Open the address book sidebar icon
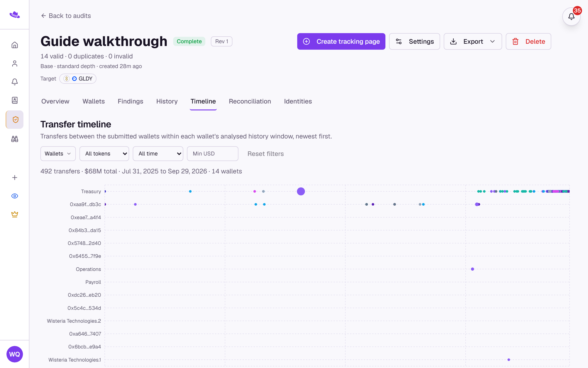Screen dimensions: 588x368 point(14,100)
